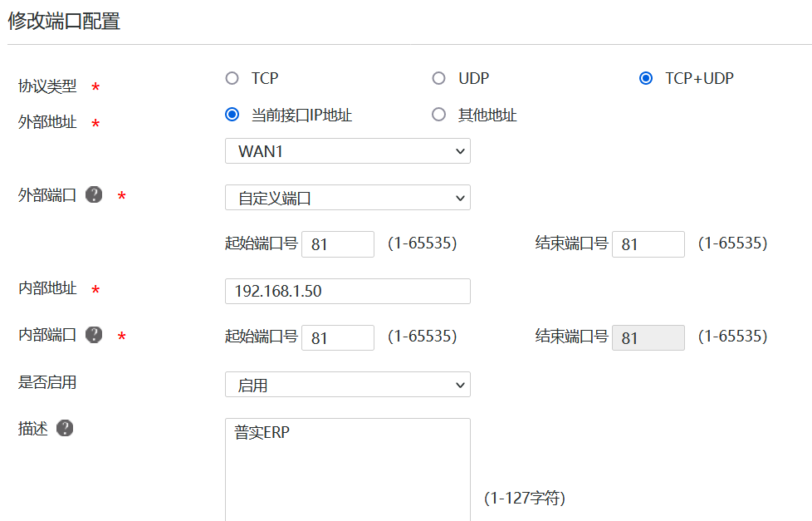Open the WAN1 interface dropdown
Viewport: 812px width, 521px height.
click(347, 151)
